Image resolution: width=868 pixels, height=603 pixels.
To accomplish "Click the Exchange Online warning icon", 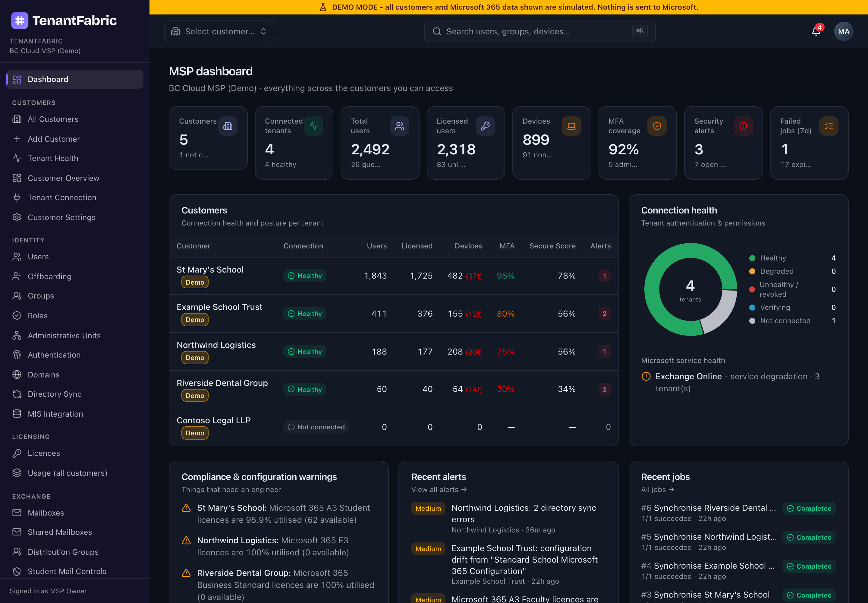I will [646, 376].
